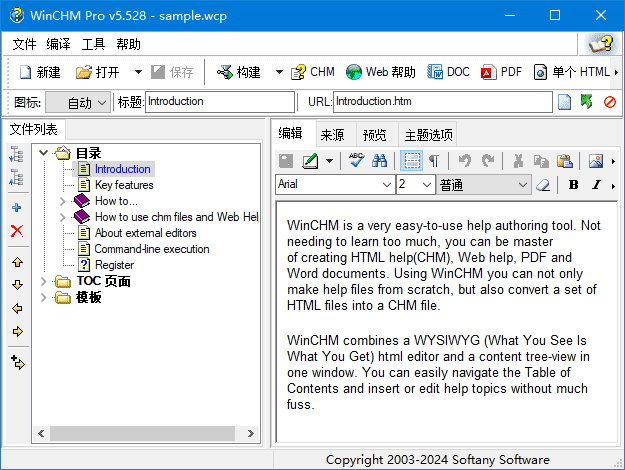The width and height of the screenshot is (625, 470).
Task: Click the red X delete-item icon
Action: pos(17,230)
